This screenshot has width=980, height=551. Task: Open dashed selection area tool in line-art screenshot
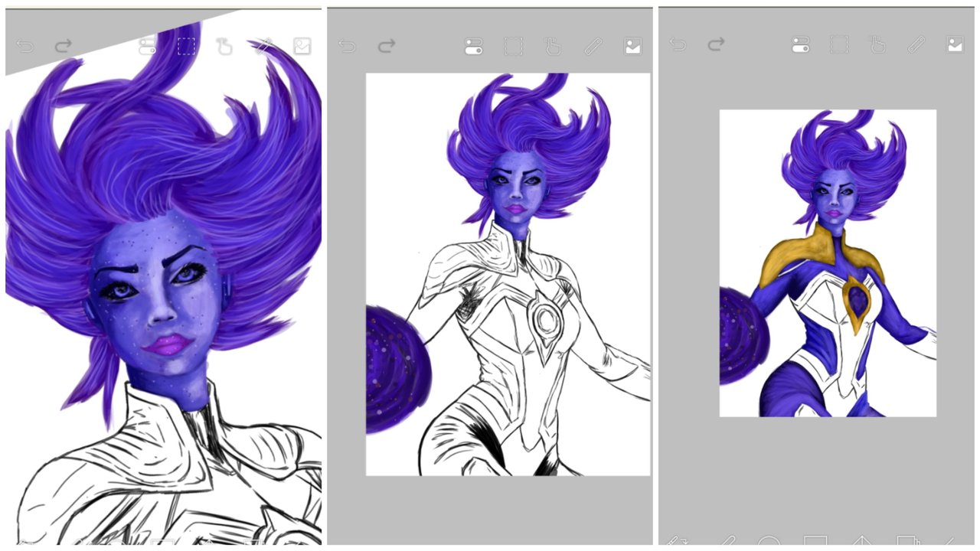point(513,47)
